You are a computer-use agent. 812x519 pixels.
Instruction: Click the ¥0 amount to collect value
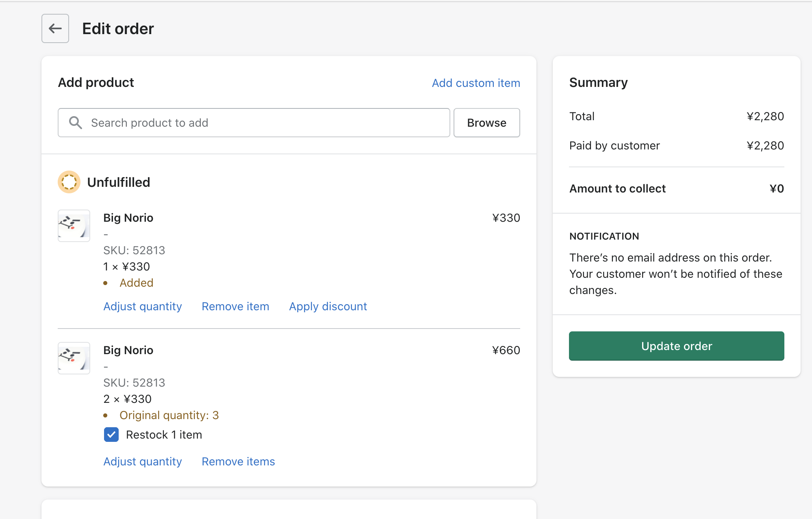[777, 188]
